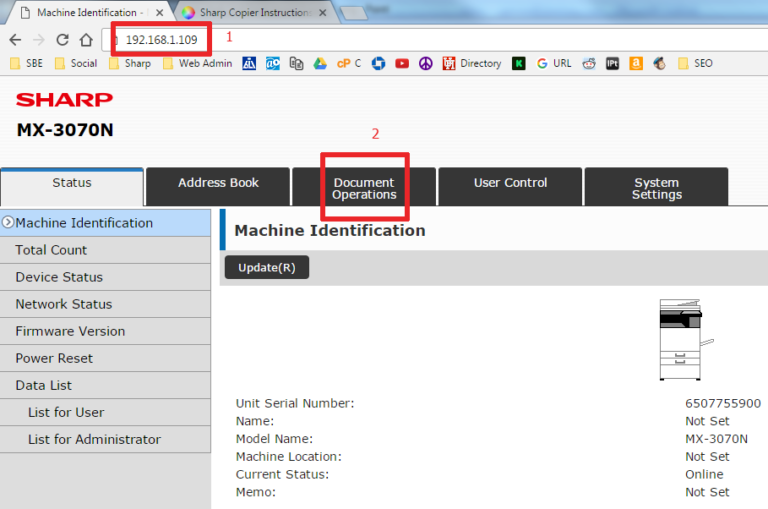Open the Google Drive bookmark

pyautogui.click(x=320, y=63)
